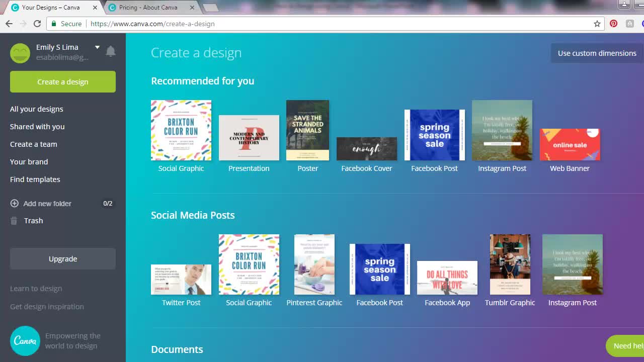Click the Trash bin icon

pyautogui.click(x=14, y=221)
